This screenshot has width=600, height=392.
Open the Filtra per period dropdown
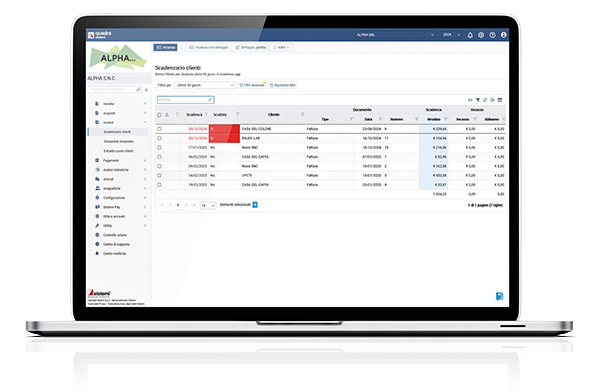pos(205,85)
